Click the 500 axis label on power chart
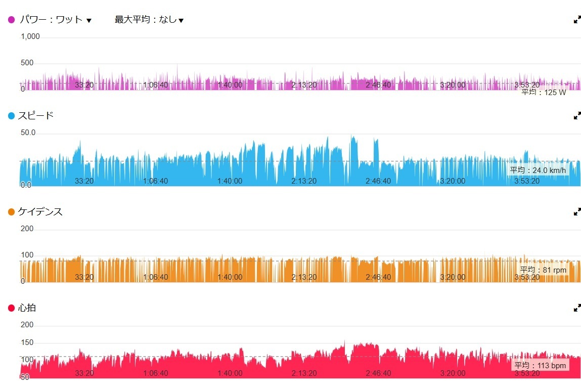This screenshot has height=392, width=581. pos(27,63)
